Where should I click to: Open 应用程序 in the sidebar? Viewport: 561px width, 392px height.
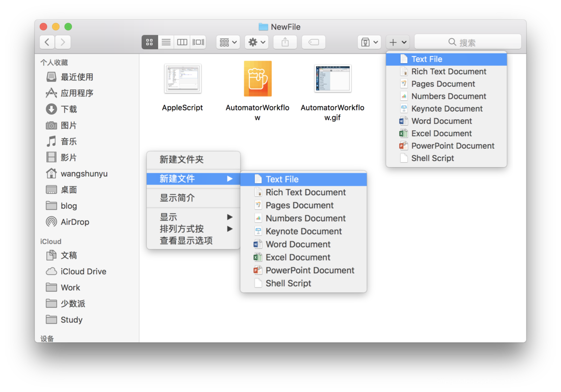click(x=70, y=93)
